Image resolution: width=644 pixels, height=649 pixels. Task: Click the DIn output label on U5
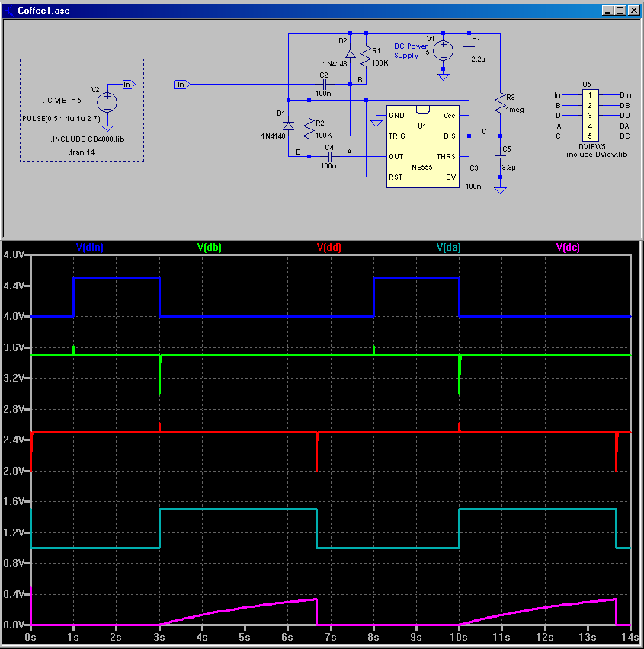(x=626, y=95)
